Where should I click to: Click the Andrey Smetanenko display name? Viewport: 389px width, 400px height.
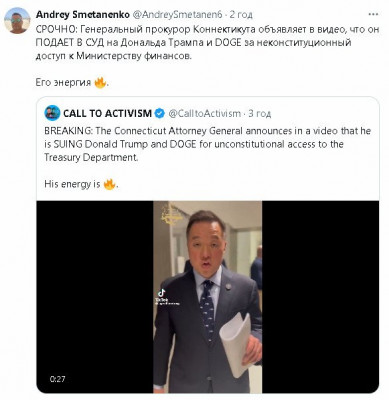click(83, 15)
